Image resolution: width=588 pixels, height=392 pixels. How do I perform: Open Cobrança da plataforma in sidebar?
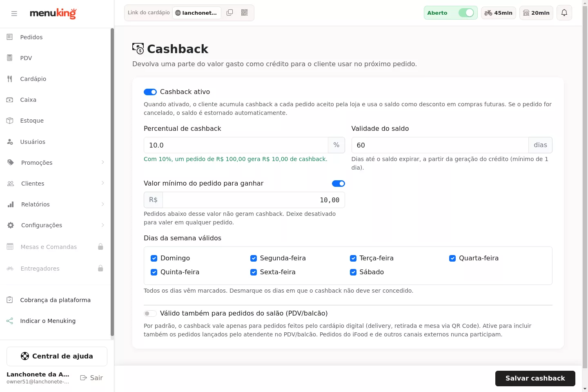(55, 300)
